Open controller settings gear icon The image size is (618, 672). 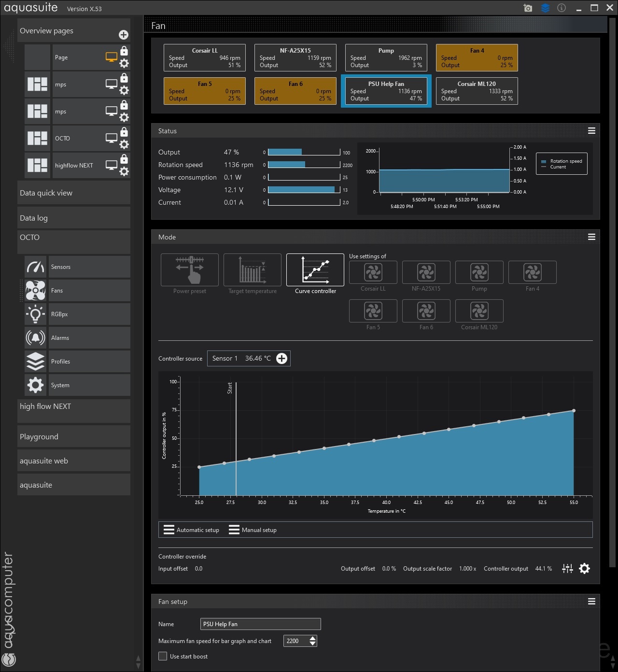[x=585, y=569]
